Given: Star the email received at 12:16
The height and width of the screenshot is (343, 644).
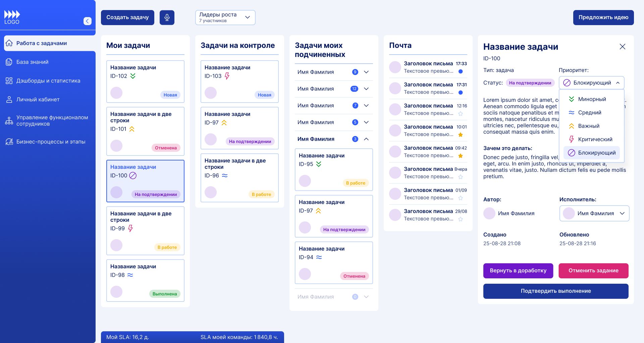Looking at the screenshot, I should tap(461, 114).
